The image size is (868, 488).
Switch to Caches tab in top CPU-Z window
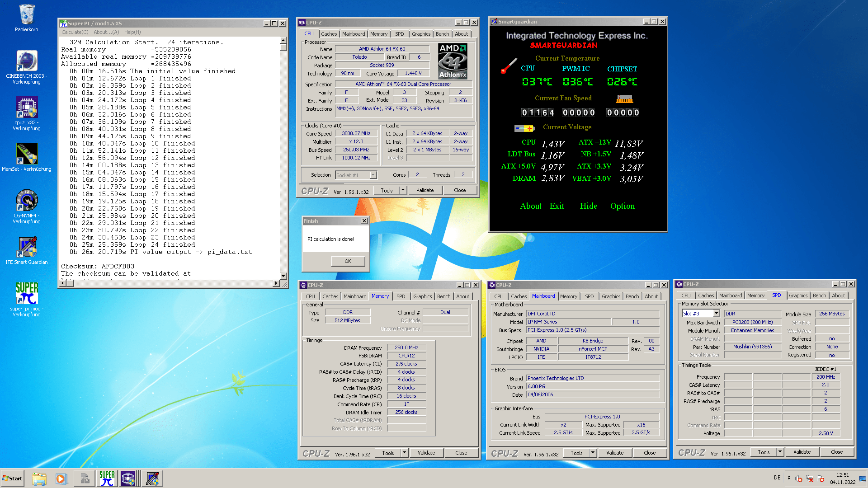pyautogui.click(x=329, y=34)
